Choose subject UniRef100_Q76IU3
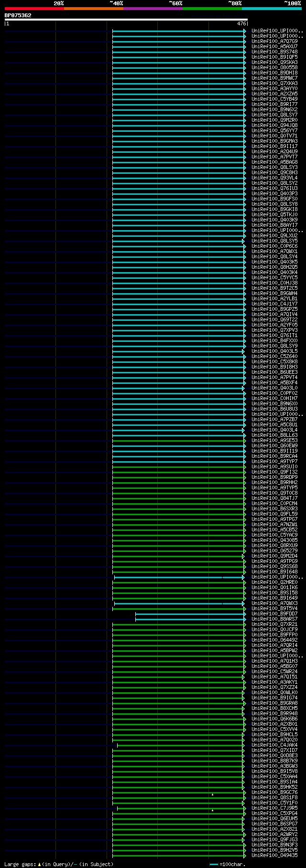306x868 pixels. (x=274, y=189)
